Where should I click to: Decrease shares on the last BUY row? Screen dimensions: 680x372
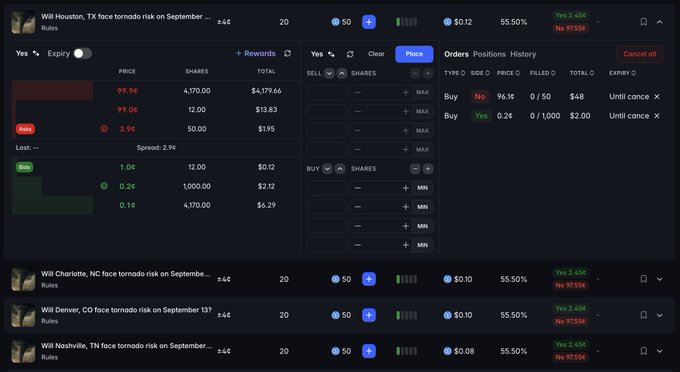coord(357,245)
